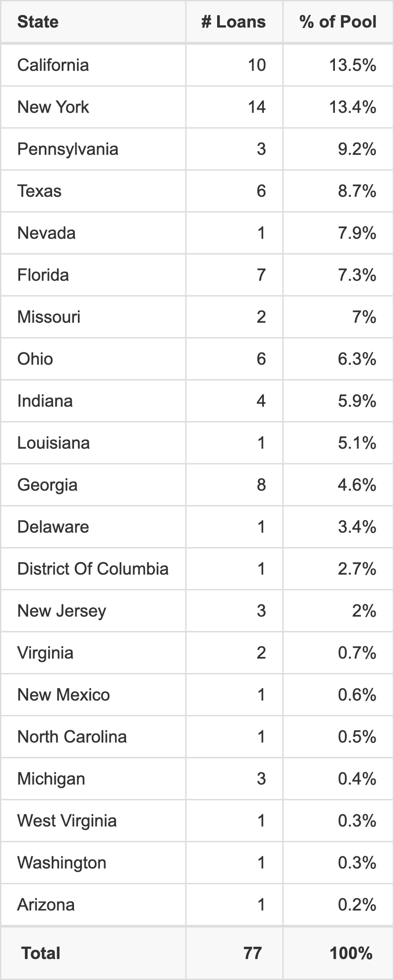Select the California row label

pos(53,65)
